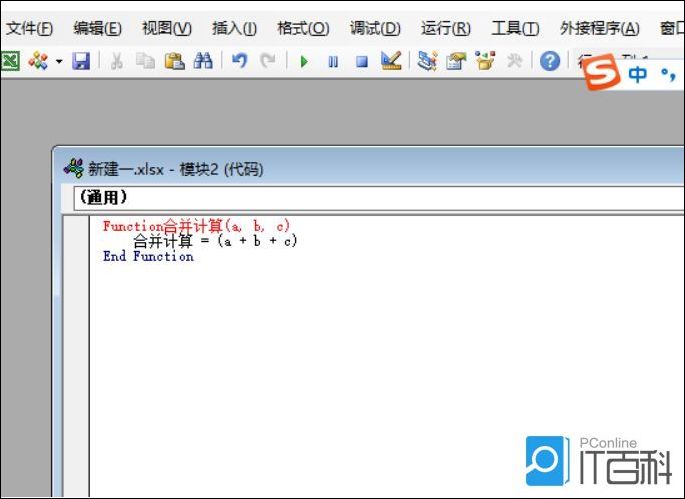Open the Properties Window icon

tap(456, 61)
